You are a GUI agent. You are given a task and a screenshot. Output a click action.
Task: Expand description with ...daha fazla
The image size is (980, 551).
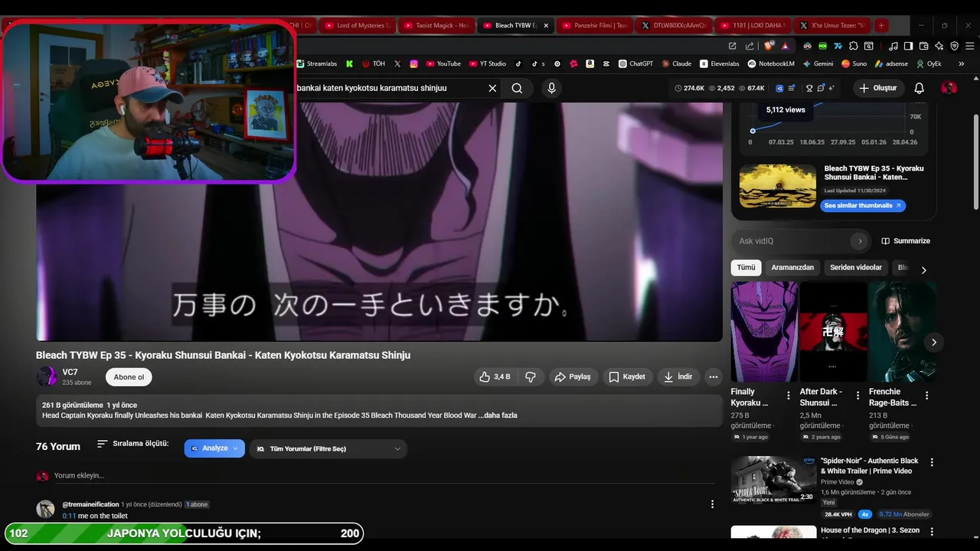498,416
